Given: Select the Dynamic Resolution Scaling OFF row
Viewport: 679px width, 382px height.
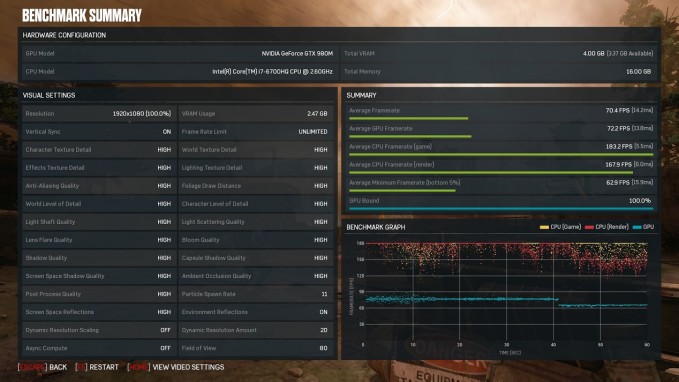Looking at the screenshot, I should pyautogui.click(x=99, y=330).
